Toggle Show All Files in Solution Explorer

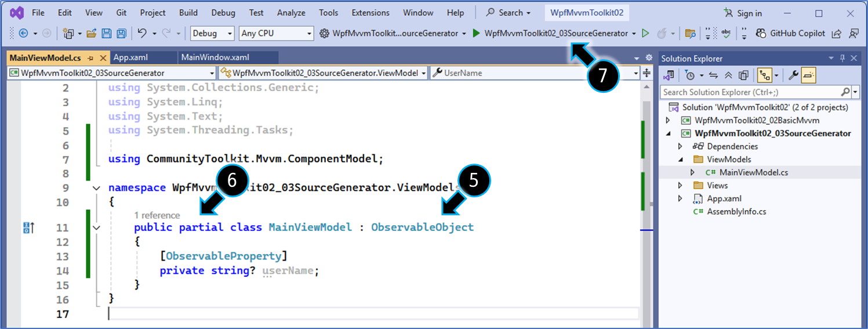[x=744, y=75]
